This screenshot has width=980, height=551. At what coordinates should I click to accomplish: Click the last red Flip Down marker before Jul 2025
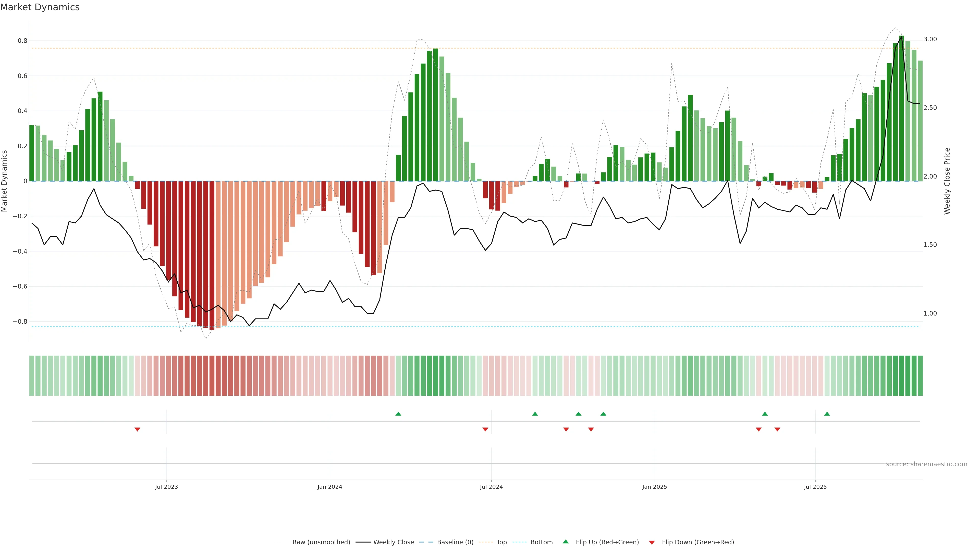[777, 429]
